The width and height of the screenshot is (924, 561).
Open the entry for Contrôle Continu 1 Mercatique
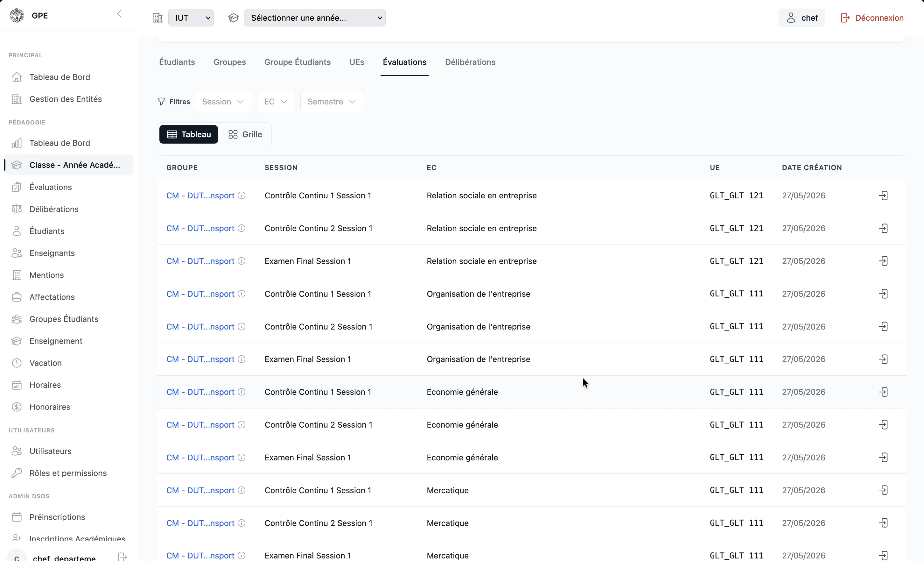(x=884, y=490)
